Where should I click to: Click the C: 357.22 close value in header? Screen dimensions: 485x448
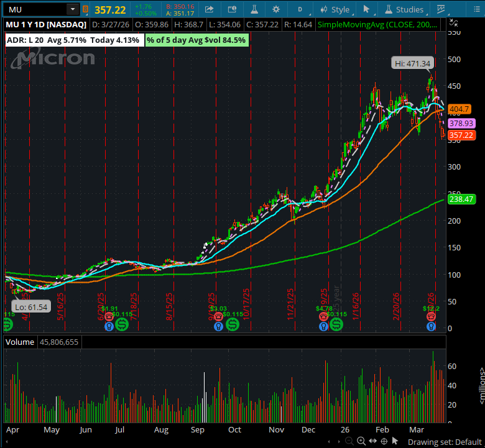click(x=262, y=24)
